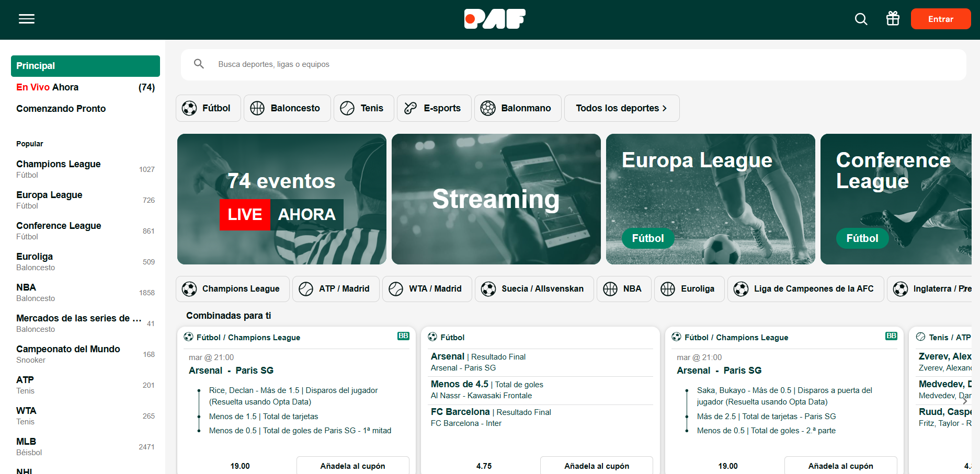Click Arsenal - Paris SG in first card
980x474 pixels.
(x=231, y=371)
